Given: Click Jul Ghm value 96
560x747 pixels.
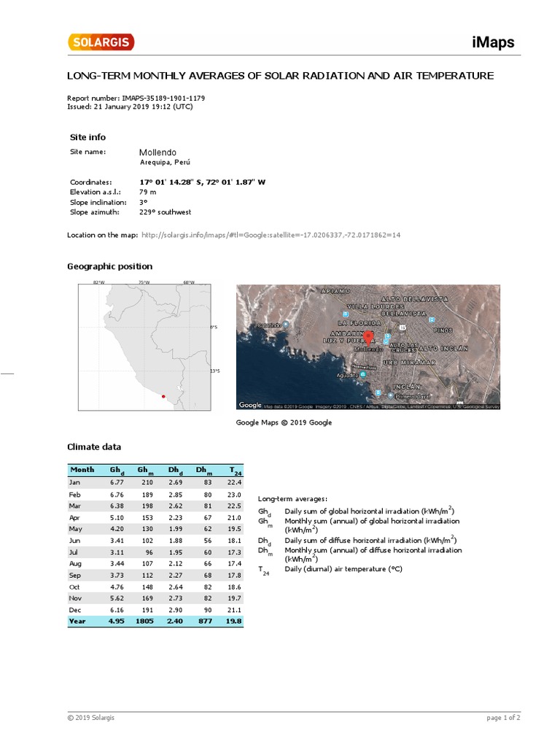Looking at the screenshot, I should coord(149,552).
